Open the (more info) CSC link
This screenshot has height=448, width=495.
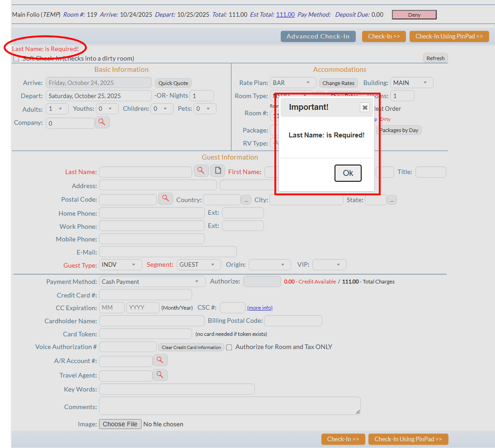pyautogui.click(x=259, y=308)
